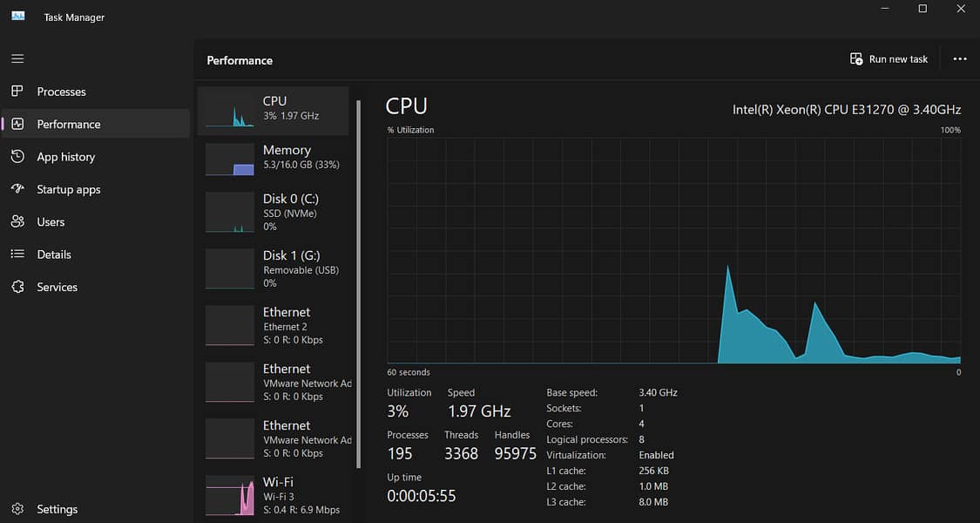Select the Disk 0 (C:) thumbnail graph

(230, 213)
